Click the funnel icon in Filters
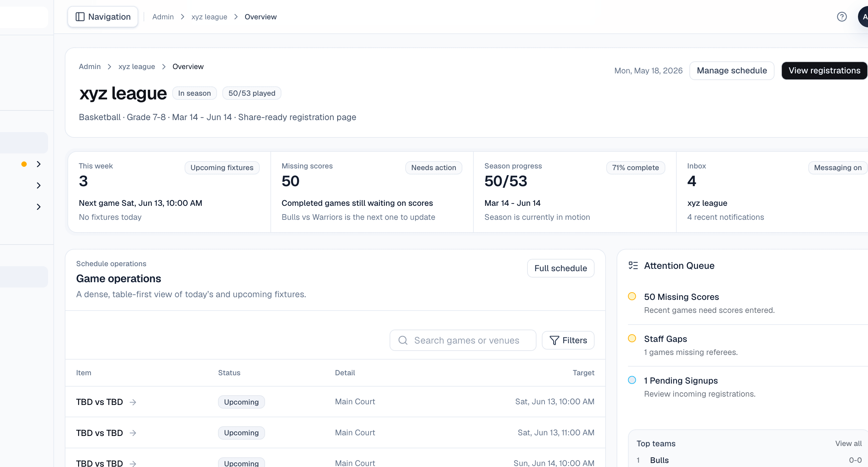This screenshot has width=868, height=467. pos(554,340)
